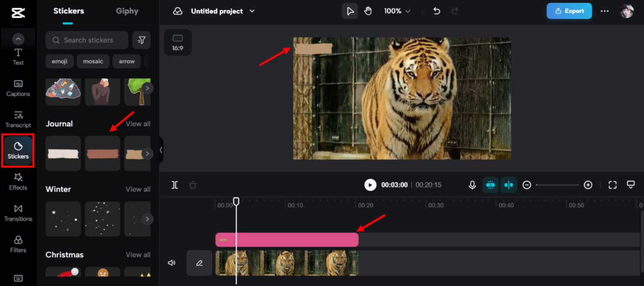Select the mosaic tag chip
The image size is (644, 286).
coord(93,61)
